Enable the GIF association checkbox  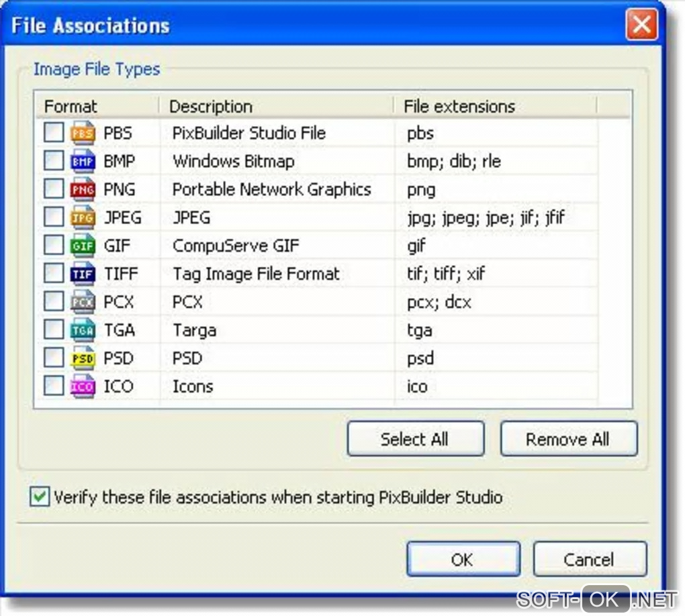[x=54, y=244]
